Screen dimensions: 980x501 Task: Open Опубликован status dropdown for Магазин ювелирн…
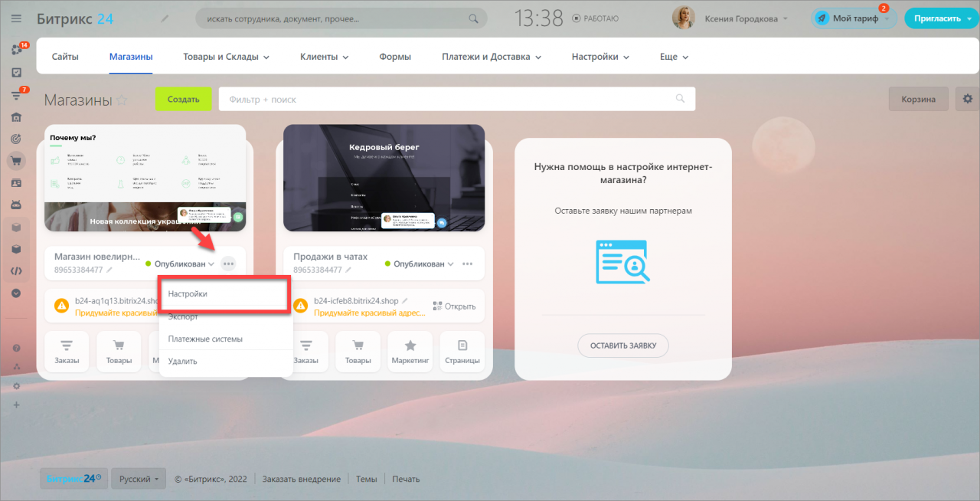[x=181, y=264]
